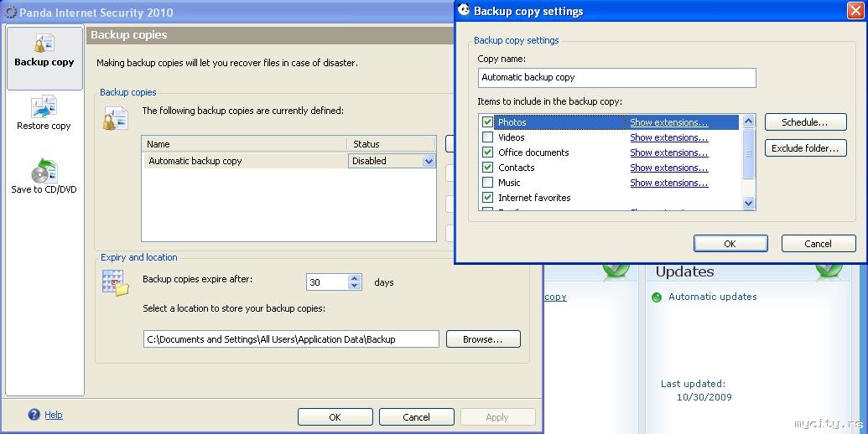
Task: Click the Status column header
Action: coord(392,144)
